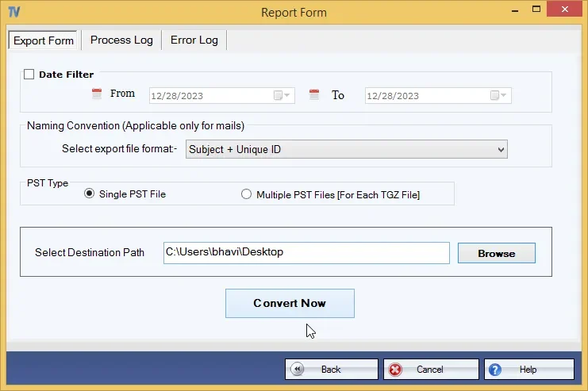Click the blue question mark Help icon
The width and height of the screenshot is (588, 391).
[x=495, y=370]
